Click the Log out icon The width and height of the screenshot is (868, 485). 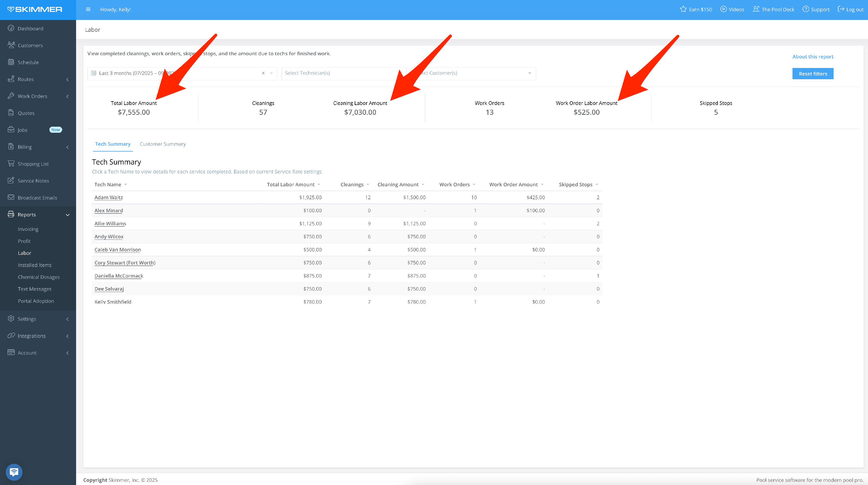pos(841,10)
